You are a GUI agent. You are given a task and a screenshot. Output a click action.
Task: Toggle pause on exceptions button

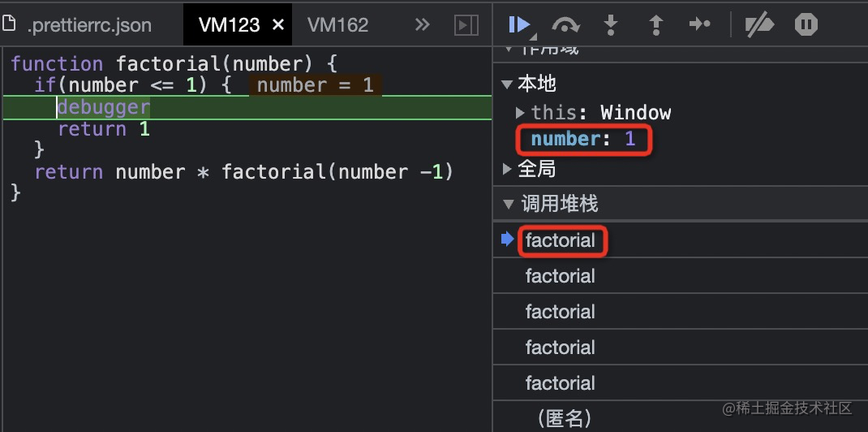coord(806,25)
